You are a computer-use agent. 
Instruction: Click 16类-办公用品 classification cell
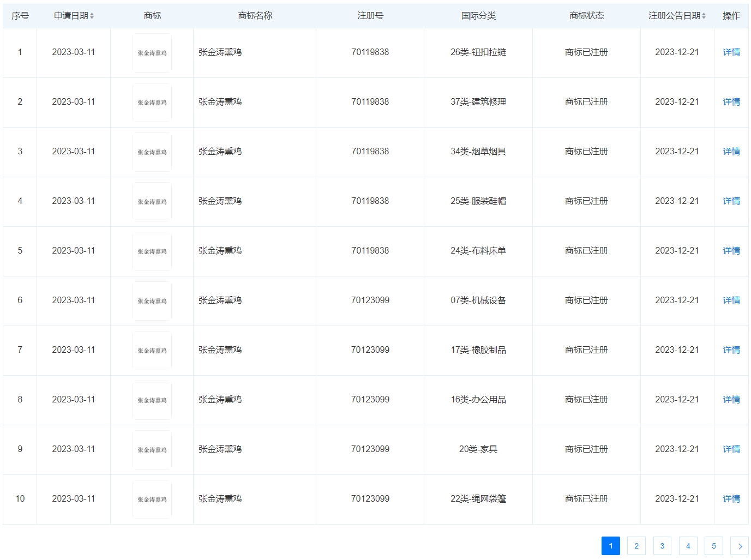click(478, 400)
